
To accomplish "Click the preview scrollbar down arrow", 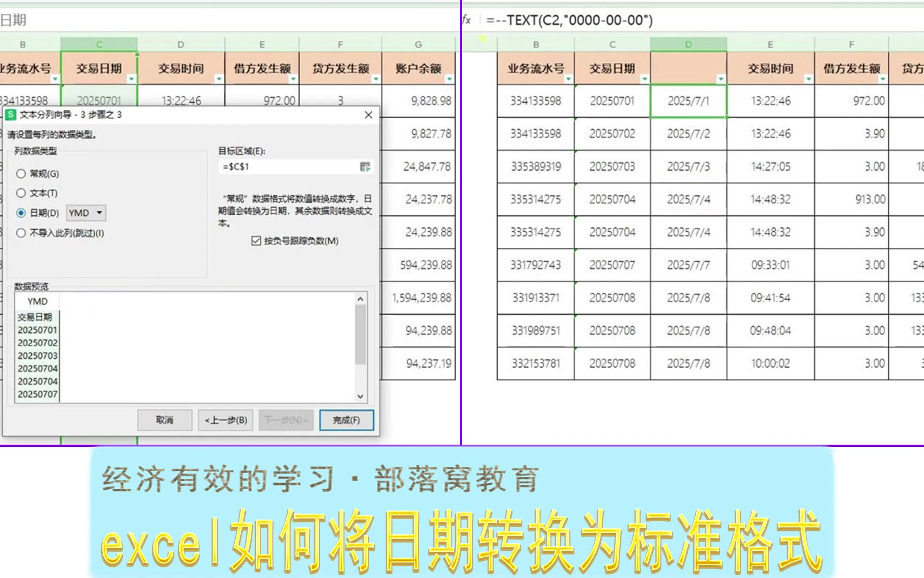I will (x=360, y=396).
